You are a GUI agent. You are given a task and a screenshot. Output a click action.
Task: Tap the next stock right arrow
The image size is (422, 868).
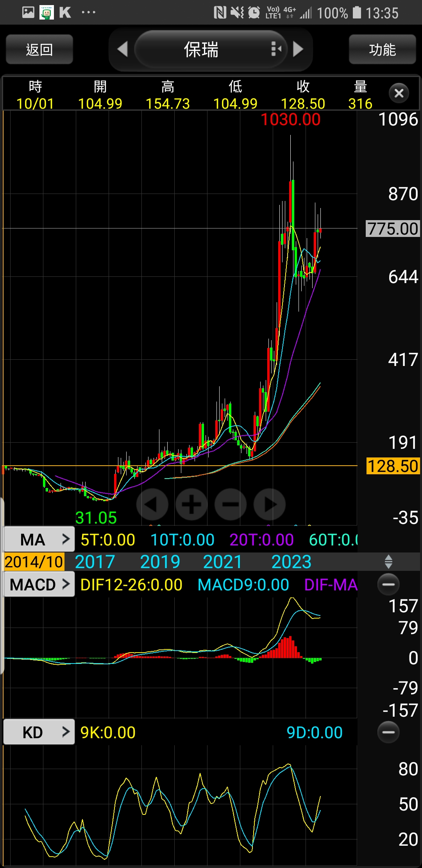(298, 49)
